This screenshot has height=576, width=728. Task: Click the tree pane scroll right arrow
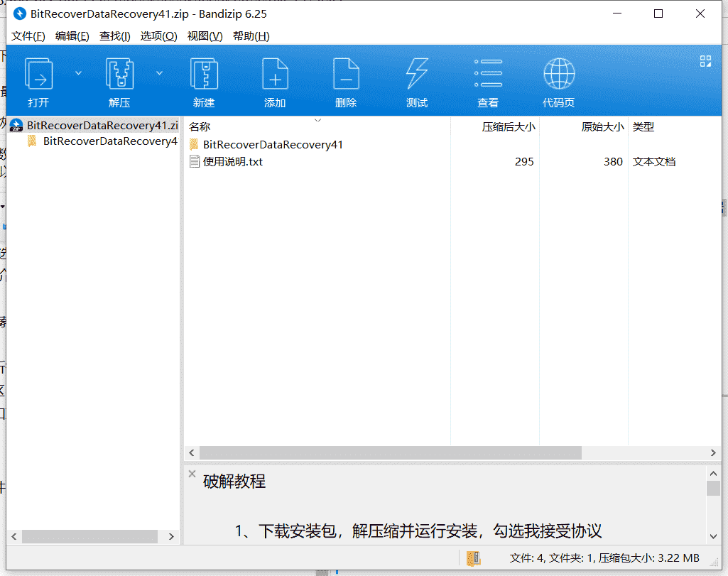point(171,536)
